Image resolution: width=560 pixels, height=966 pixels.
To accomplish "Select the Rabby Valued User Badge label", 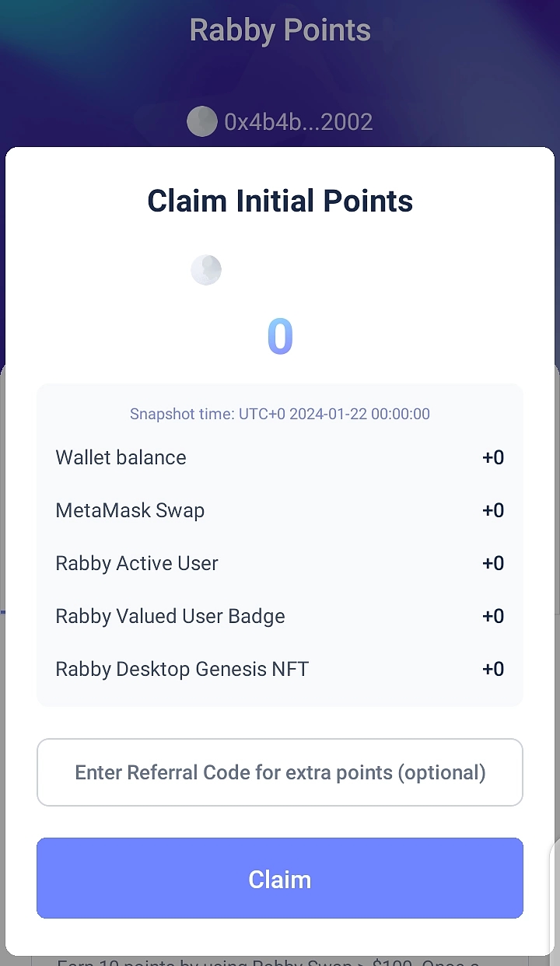I will pyautogui.click(x=170, y=616).
